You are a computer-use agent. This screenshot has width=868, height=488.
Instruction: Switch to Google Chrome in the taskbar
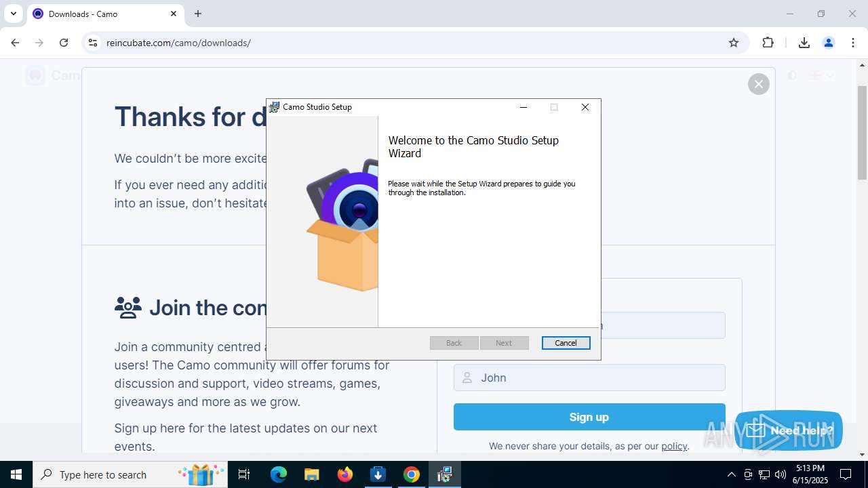click(x=411, y=474)
